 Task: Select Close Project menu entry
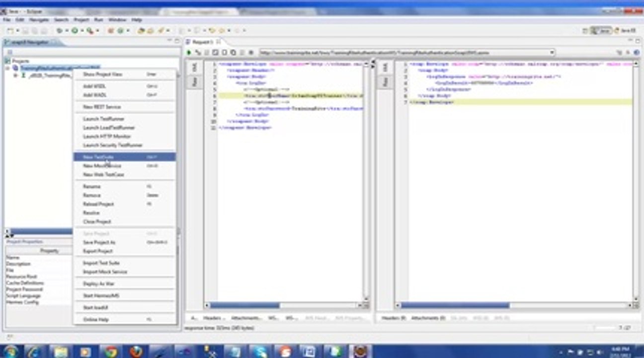pyautogui.click(x=124, y=222)
